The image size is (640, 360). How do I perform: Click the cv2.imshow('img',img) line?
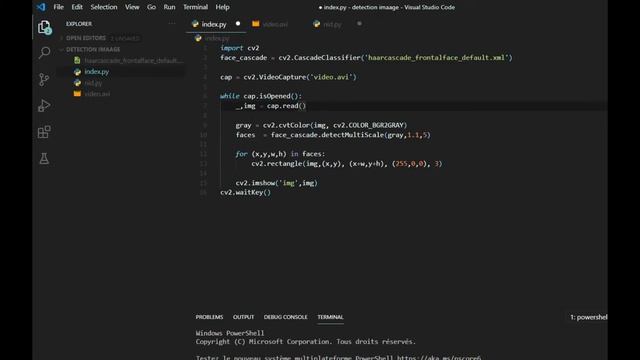(276, 183)
